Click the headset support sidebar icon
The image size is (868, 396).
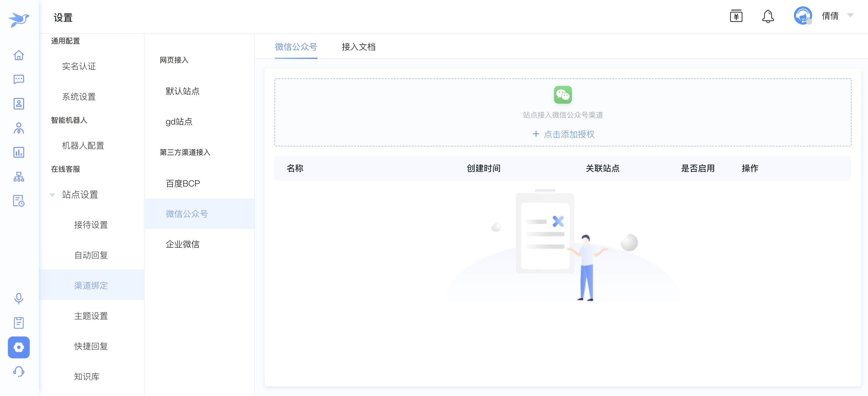tap(19, 371)
